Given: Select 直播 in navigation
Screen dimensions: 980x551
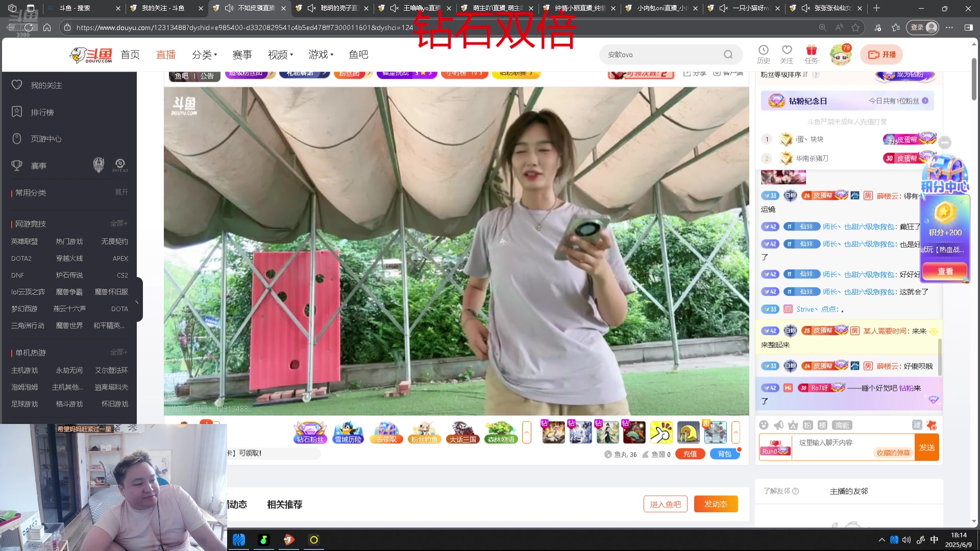Looking at the screenshot, I should click(x=165, y=55).
